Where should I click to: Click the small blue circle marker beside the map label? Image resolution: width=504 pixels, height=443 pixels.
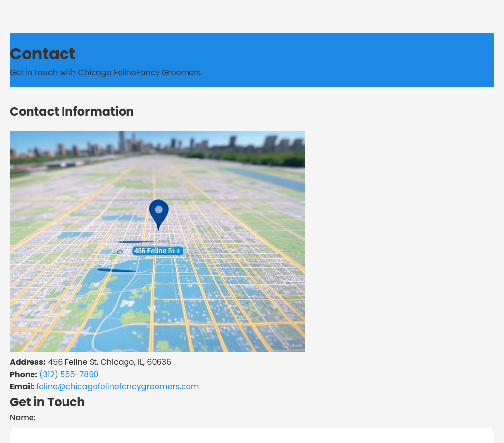(x=119, y=252)
